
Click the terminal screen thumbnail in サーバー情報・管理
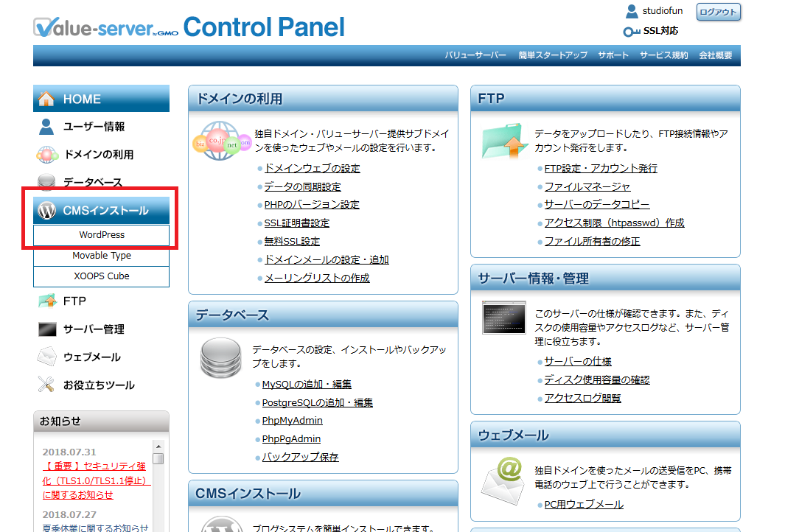[504, 318]
